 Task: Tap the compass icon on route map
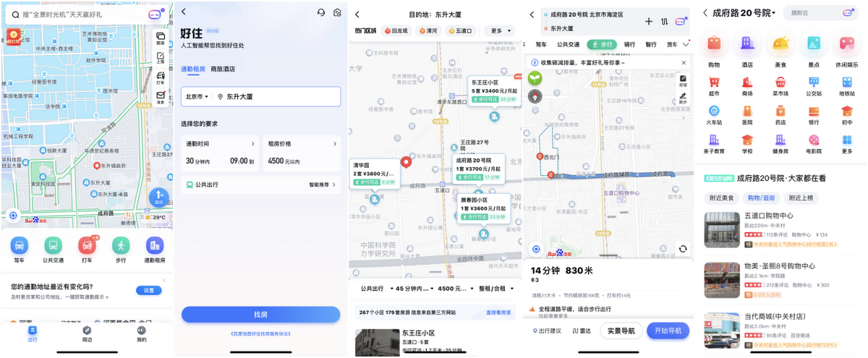(x=535, y=95)
